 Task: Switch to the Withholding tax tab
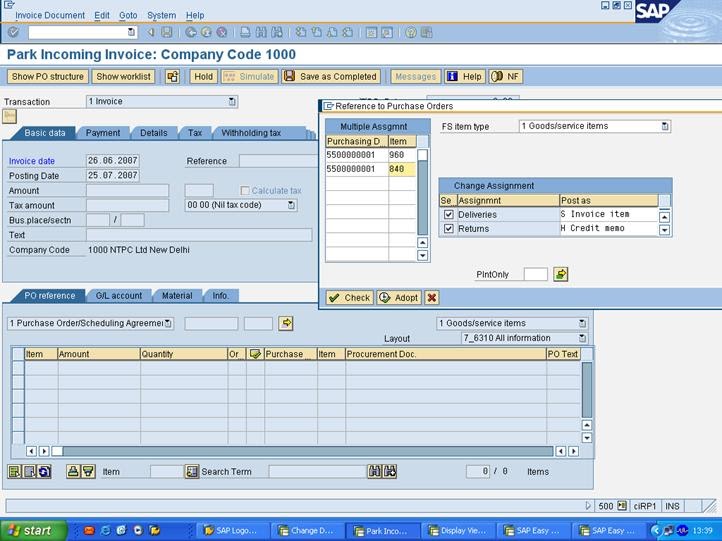(x=251, y=133)
